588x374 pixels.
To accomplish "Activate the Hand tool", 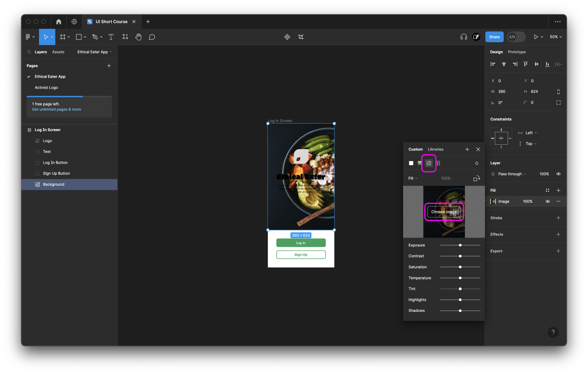I will point(138,37).
